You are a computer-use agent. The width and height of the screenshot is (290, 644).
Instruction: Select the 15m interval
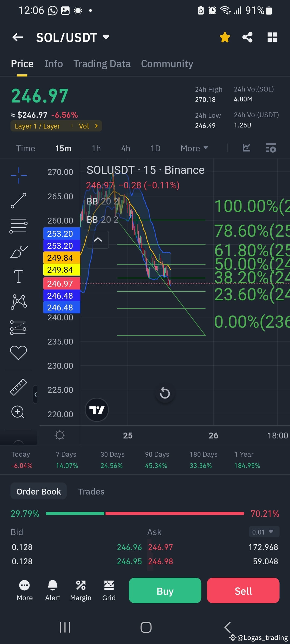63,148
